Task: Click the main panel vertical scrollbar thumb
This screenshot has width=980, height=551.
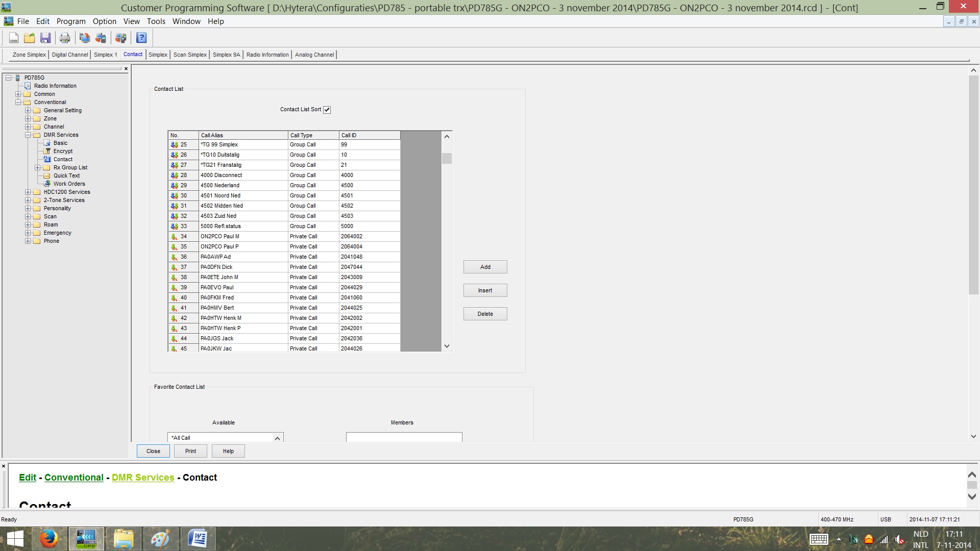Action: point(973,185)
